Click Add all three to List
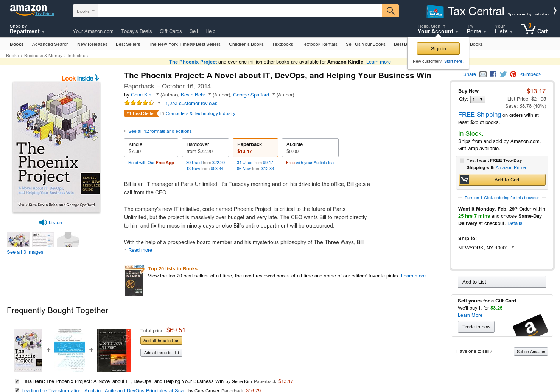The height and width of the screenshot is (392, 560). click(162, 353)
